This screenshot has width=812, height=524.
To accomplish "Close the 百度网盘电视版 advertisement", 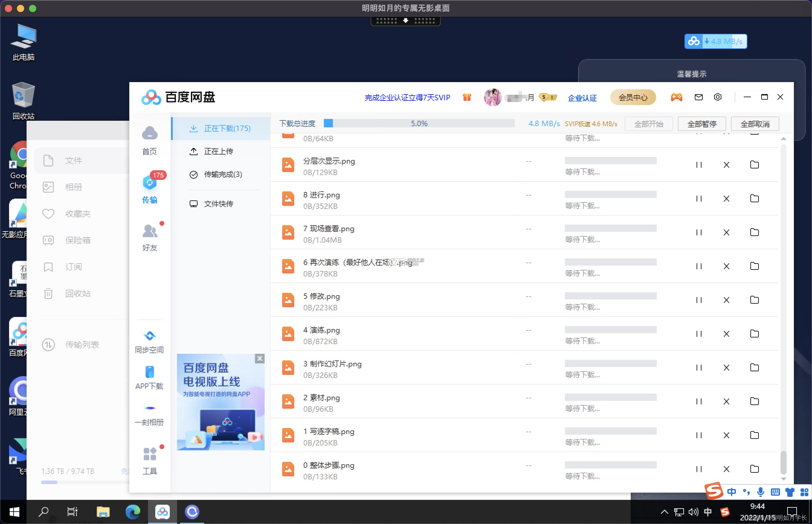I will click(x=259, y=358).
